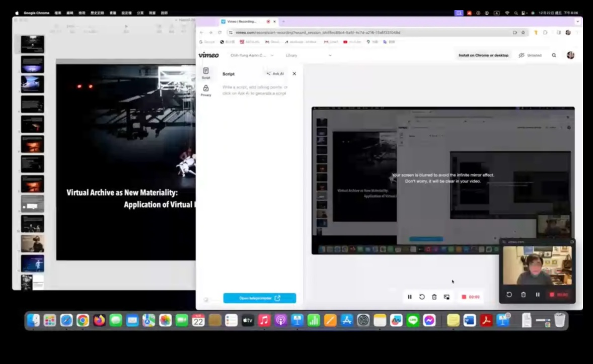Click the picture-in-picture icon in recording controls
The height and width of the screenshot is (364, 593).
pyautogui.click(x=447, y=297)
